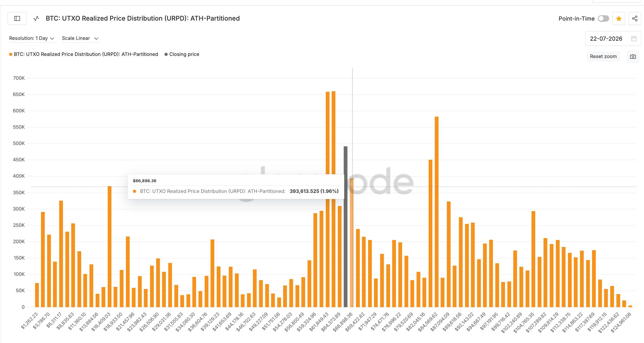Select the gray closing price bar
This screenshot has width=644, height=343.
(346, 227)
